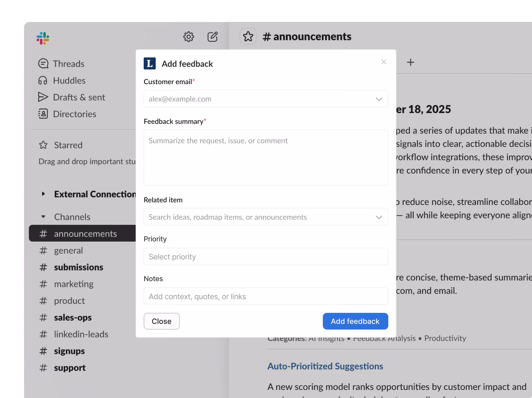
Task: Focus the Notes input field
Action: (x=266, y=296)
